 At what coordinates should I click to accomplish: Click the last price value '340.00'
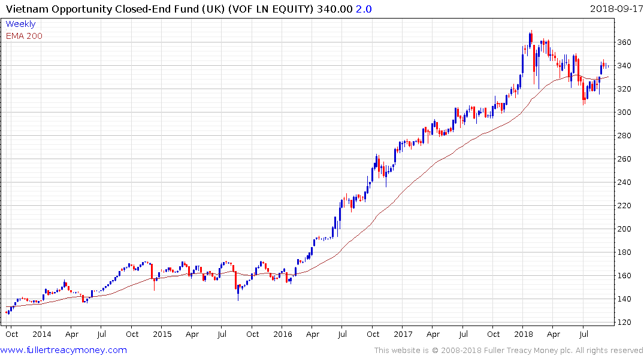(x=335, y=9)
